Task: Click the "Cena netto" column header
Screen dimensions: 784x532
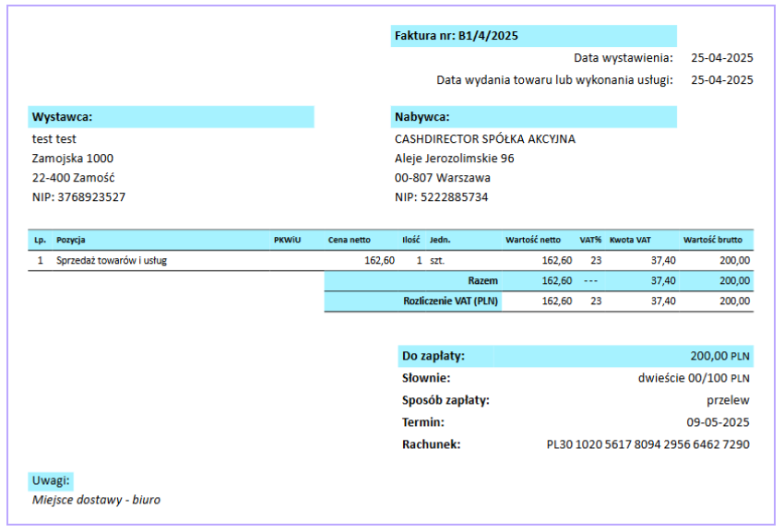Action: (349, 240)
